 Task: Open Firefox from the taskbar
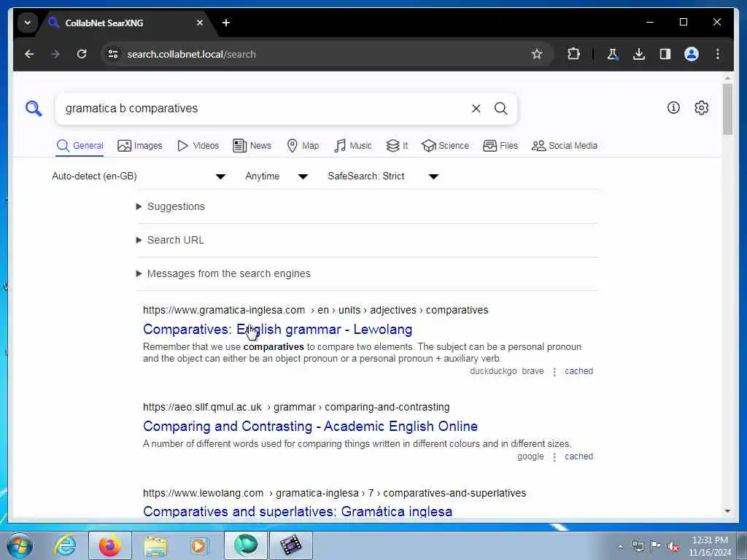click(x=109, y=545)
